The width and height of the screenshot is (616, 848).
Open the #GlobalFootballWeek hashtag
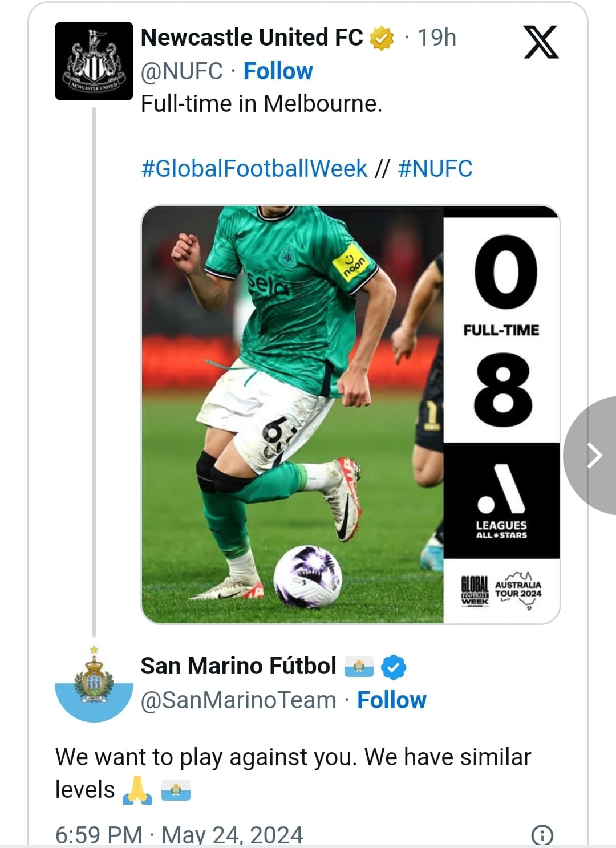click(x=254, y=169)
